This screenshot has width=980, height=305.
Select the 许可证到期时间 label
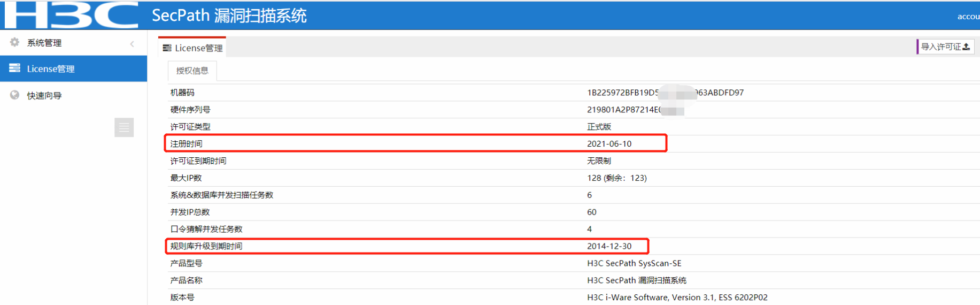[x=198, y=161]
